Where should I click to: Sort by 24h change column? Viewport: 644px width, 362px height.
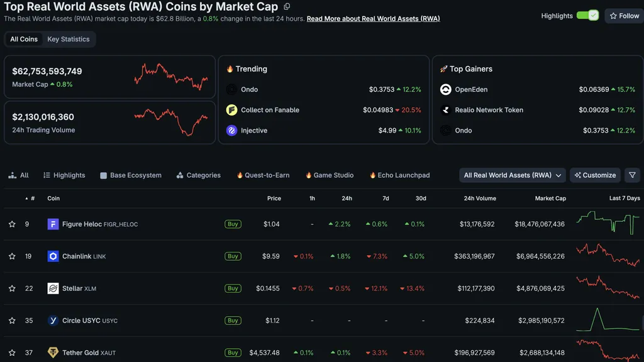(347, 198)
